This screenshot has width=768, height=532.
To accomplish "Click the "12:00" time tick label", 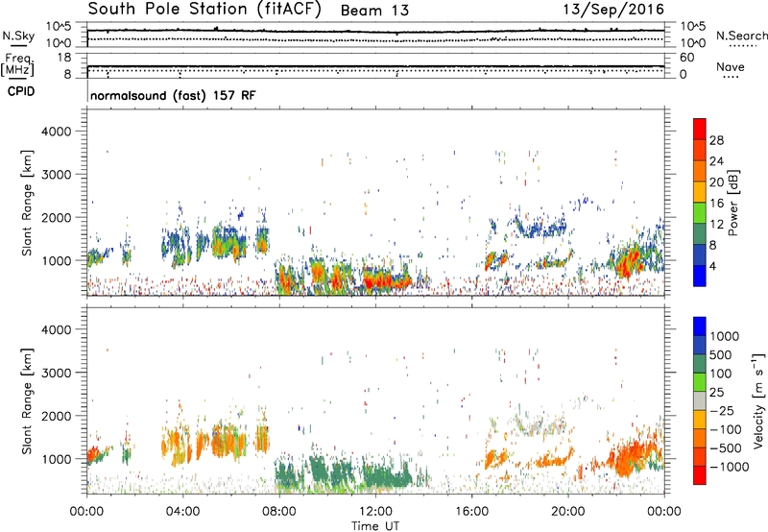I will [x=375, y=512].
